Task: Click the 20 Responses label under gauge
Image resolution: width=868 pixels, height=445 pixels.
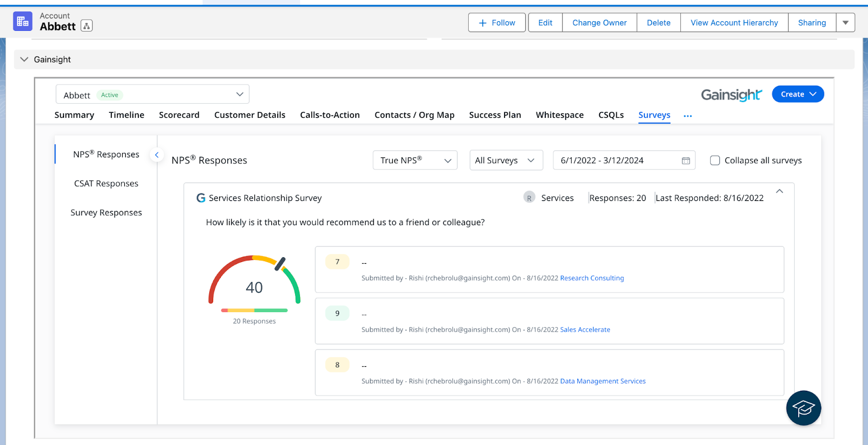Action: click(254, 321)
